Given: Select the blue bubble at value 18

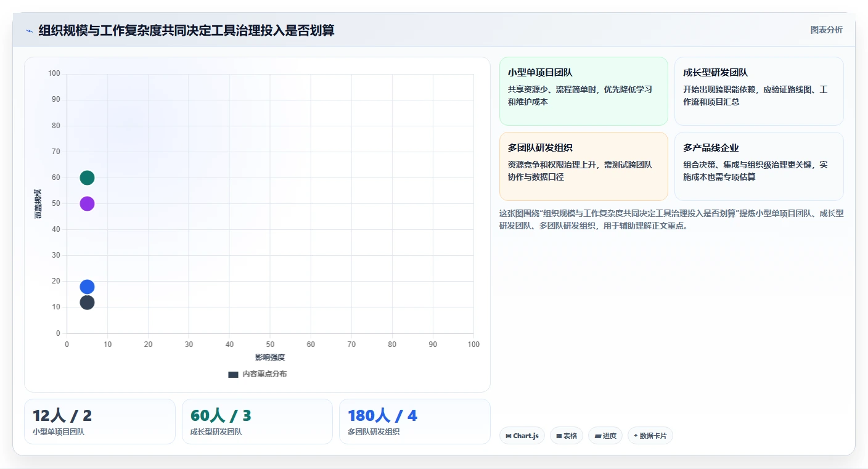Looking at the screenshot, I should (87, 287).
